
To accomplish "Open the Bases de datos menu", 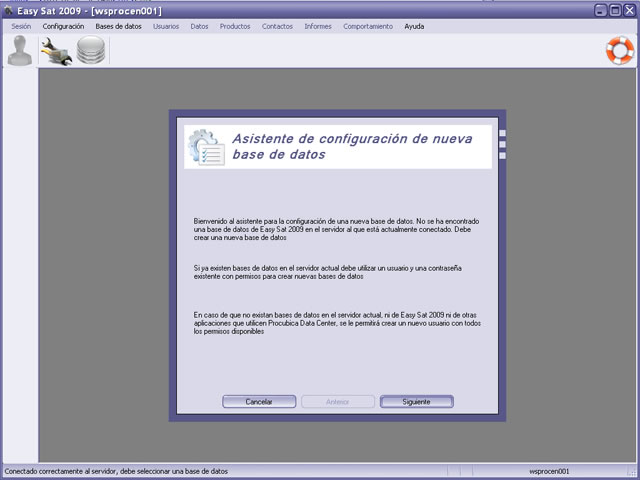I will (x=118, y=26).
